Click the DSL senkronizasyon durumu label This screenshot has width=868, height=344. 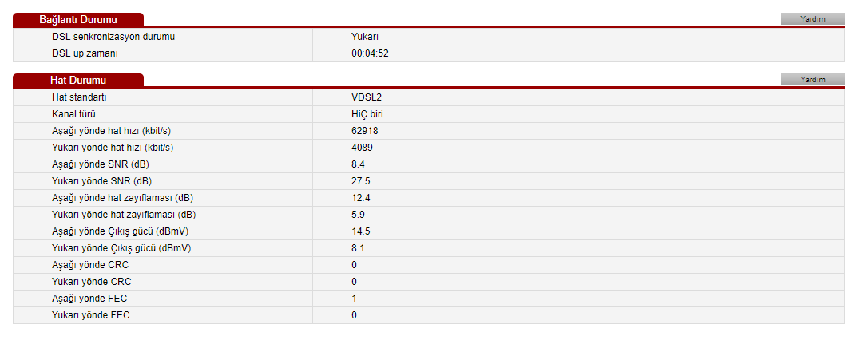point(113,37)
